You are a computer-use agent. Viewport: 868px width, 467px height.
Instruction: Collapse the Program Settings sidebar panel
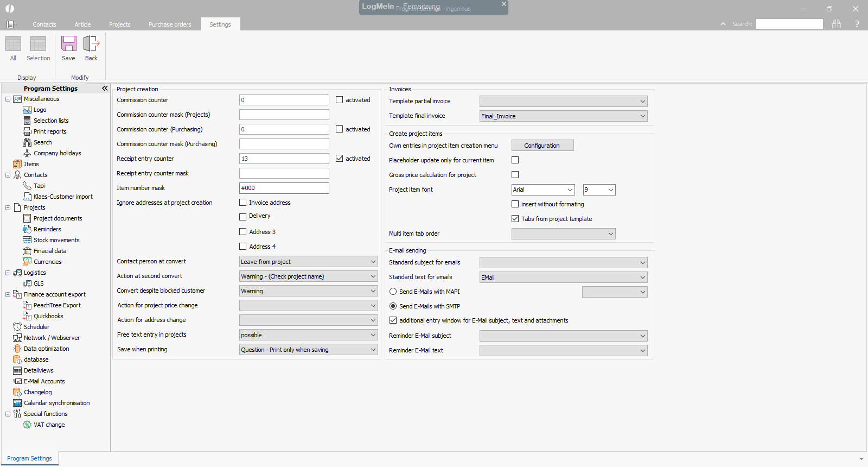105,89
